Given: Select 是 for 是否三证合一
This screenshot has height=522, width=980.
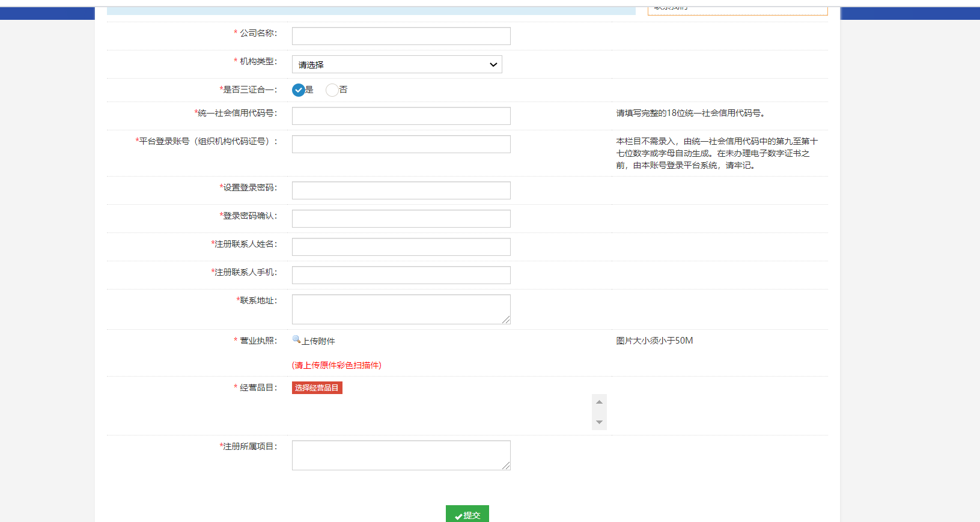Looking at the screenshot, I should [299, 90].
